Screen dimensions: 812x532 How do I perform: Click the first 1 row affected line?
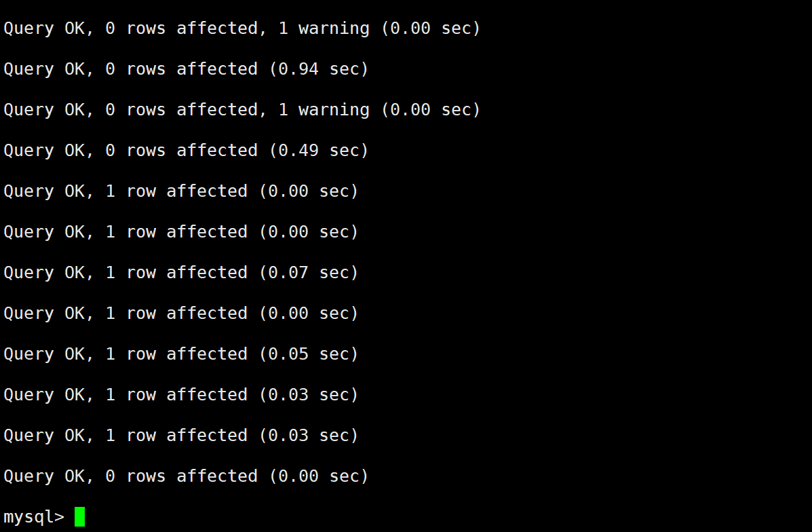180,191
